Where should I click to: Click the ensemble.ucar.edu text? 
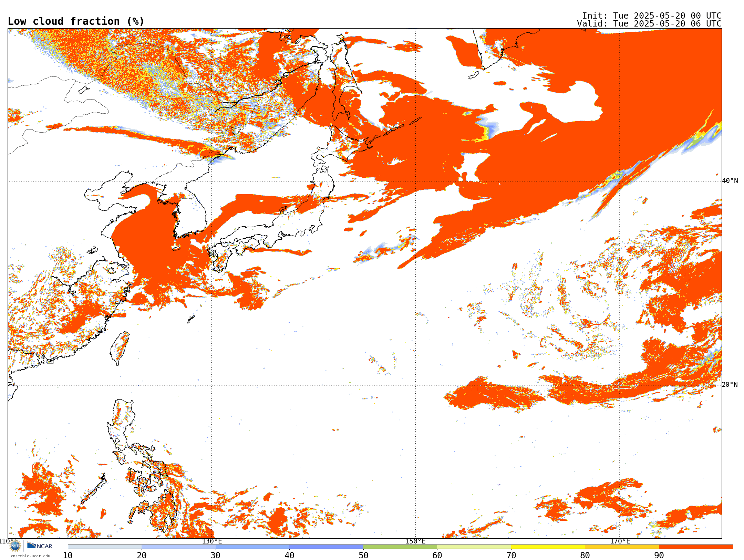30,556
